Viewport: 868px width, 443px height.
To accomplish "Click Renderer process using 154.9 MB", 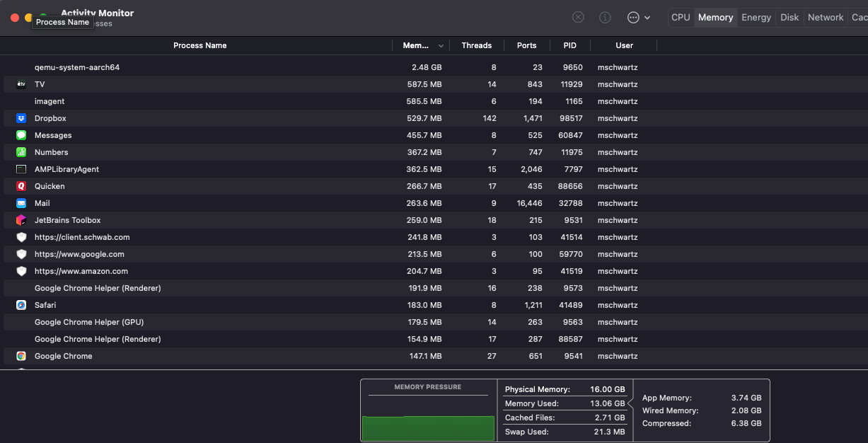I will (x=98, y=339).
